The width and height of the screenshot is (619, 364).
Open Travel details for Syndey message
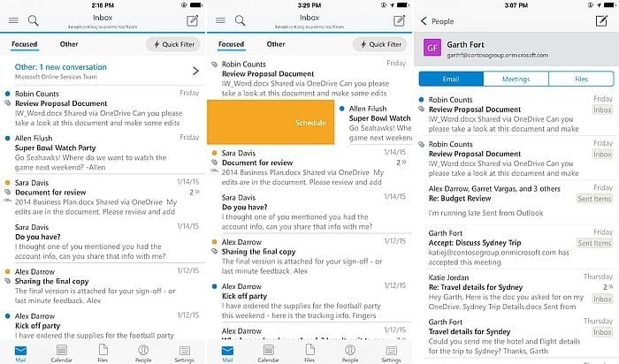point(516,336)
